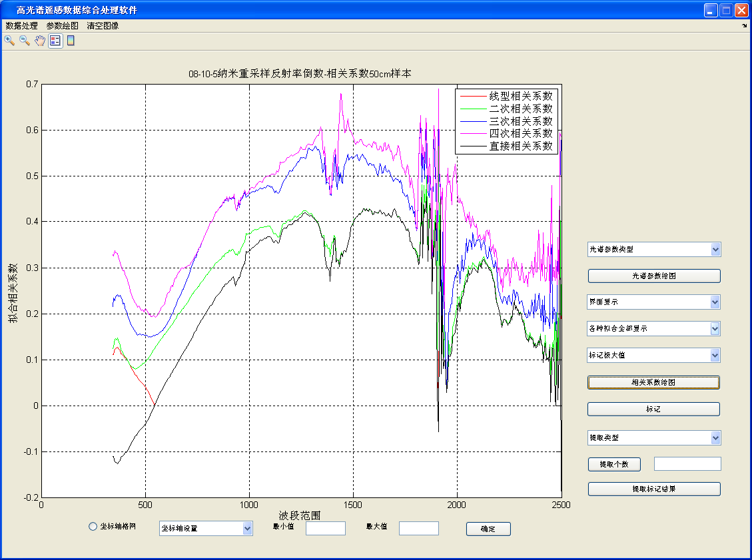Open the 数据处理 menu

click(x=22, y=25)
